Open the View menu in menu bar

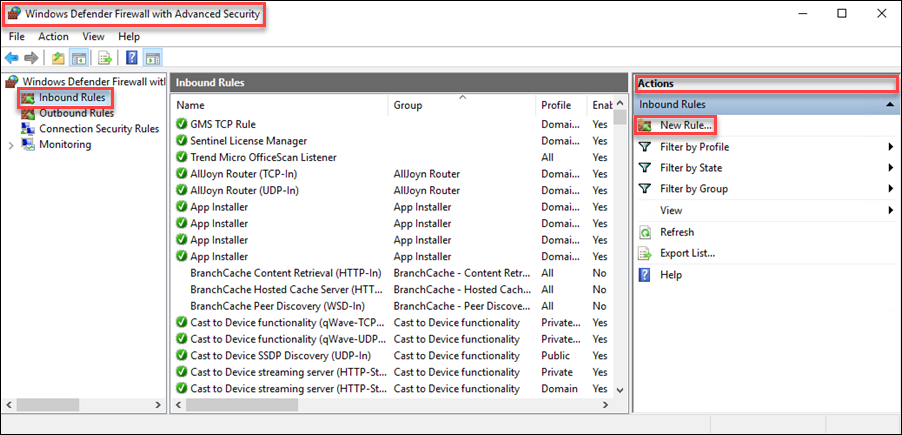(93, 37)
